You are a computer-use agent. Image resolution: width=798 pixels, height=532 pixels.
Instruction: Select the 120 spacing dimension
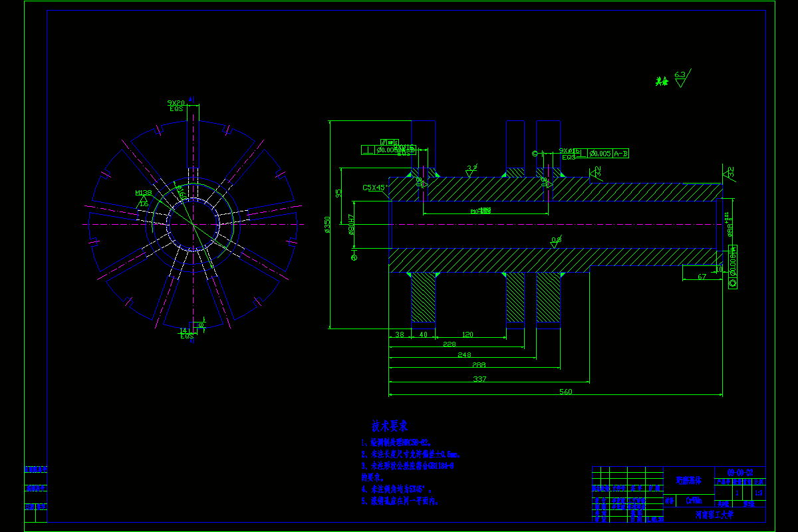point(468,334)
